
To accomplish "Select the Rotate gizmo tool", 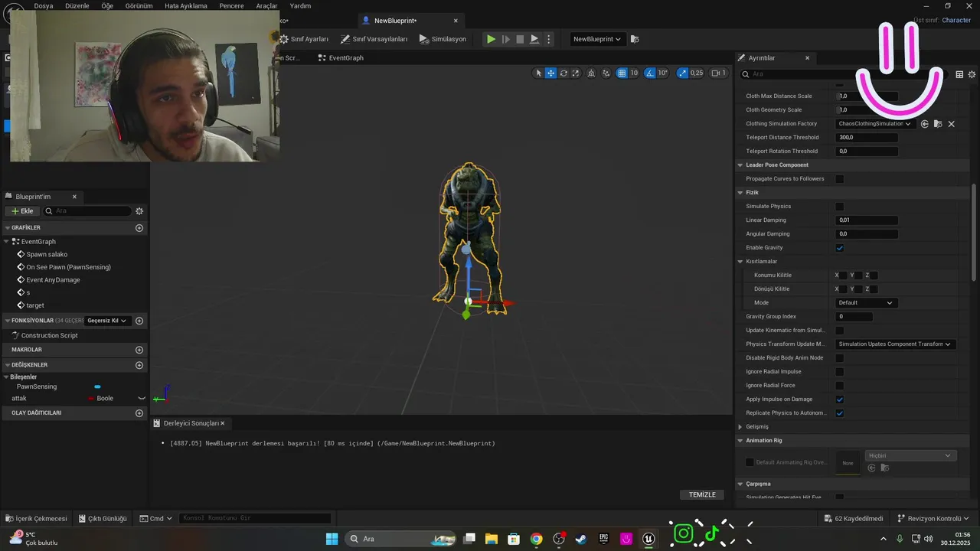I will click(x=563, y=73).
